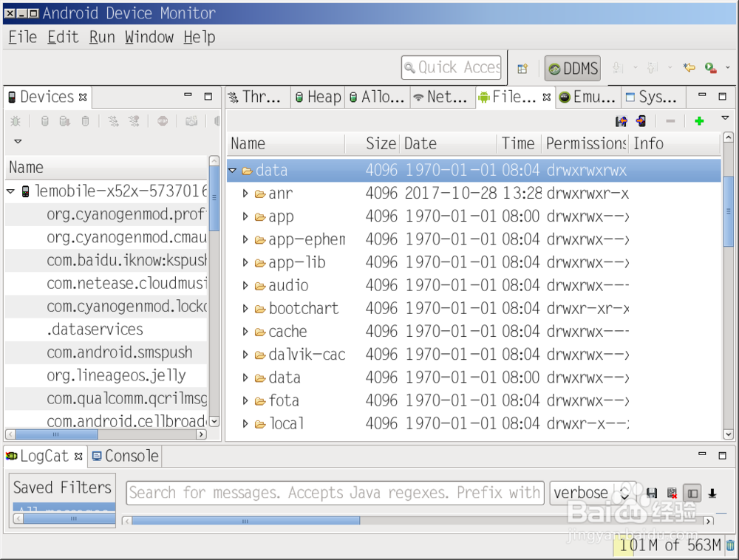Screen dimensions: 739x560
Task: Open the Window menu
Action: (x=149, y=37)
